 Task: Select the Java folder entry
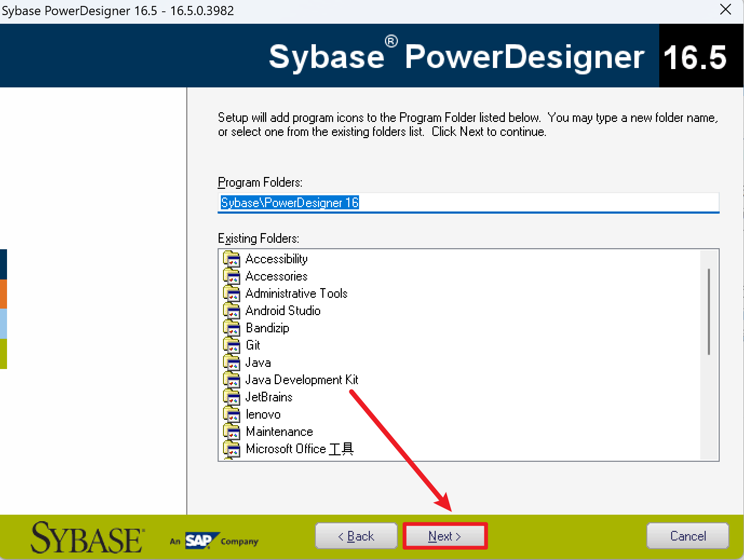pyautogui.click(x=258, y=363)
